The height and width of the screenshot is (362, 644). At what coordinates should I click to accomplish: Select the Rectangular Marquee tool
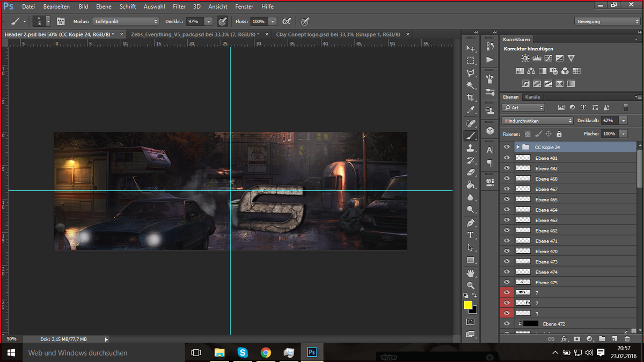471,61
